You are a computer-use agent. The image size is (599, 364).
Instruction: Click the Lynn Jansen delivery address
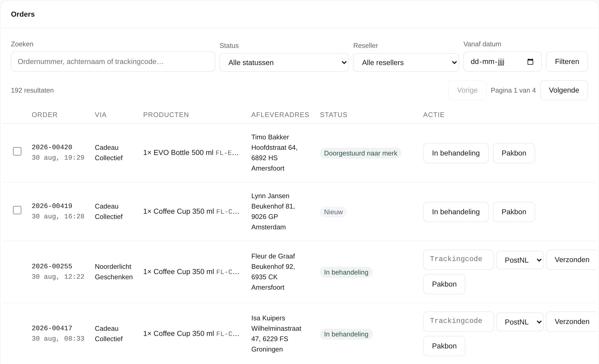(x=273, y=211)
